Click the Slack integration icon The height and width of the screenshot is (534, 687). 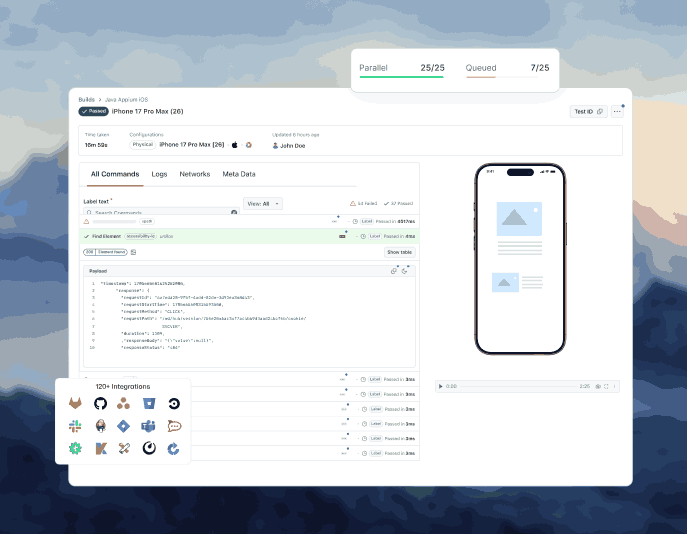coord(75,425)
